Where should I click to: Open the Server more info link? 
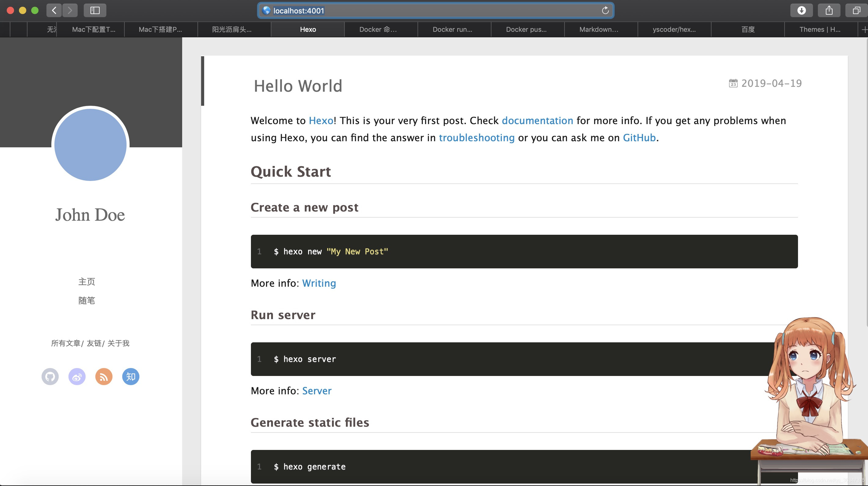[317, 391]
